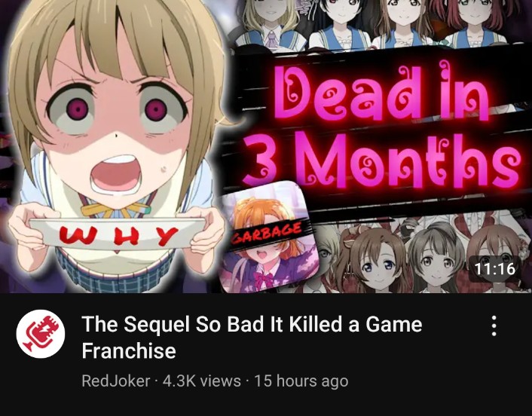Click the word Franchise in the title
The image size is (532, 416).
pyautogui.click(x=129, y=350)
